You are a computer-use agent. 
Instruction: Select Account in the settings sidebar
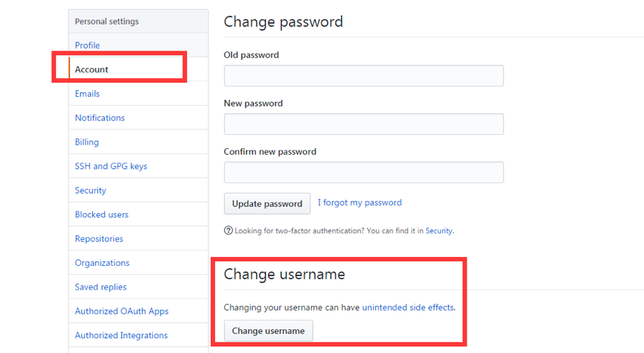click(91, 69)
